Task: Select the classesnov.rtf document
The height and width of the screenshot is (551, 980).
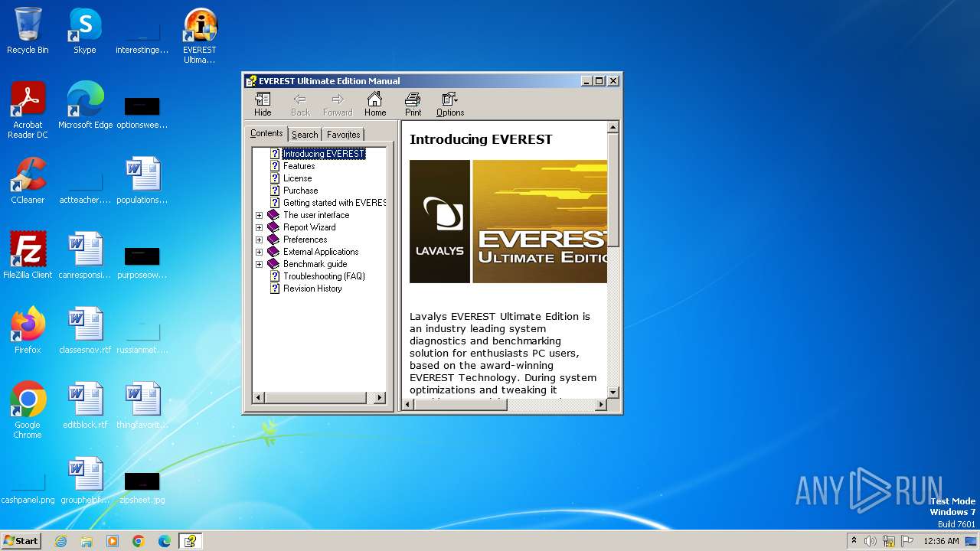Action: (x=85, y=331)
